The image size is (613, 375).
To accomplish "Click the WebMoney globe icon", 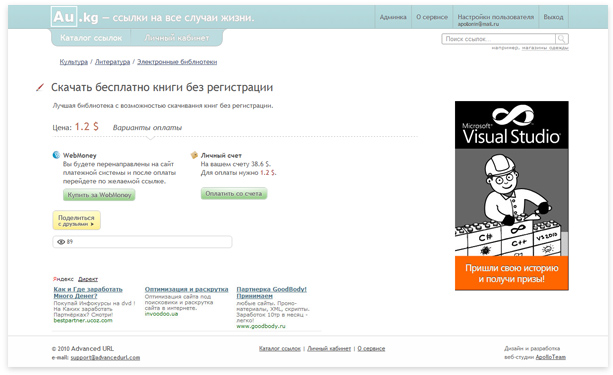I will point(56,155).
